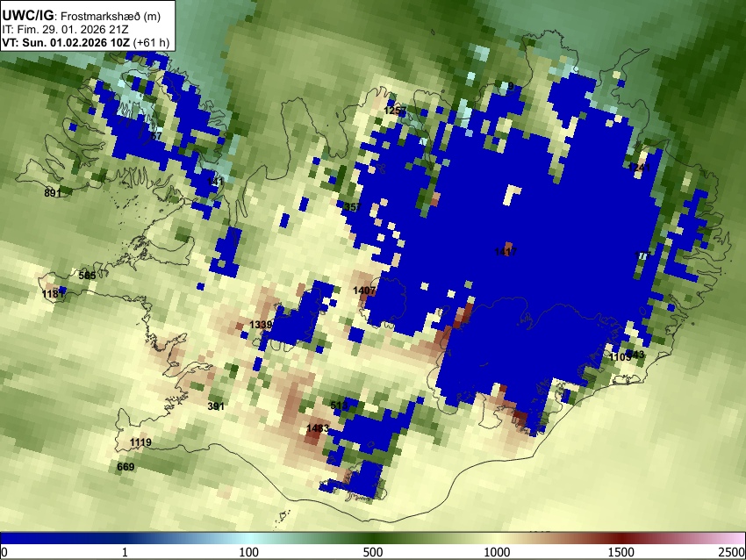The width and height of the screenshot is (746, 560).
Task: Click the initial time line 'IT: Fim. 29. 01. 2026 21Z'
Action: point(65,30)
